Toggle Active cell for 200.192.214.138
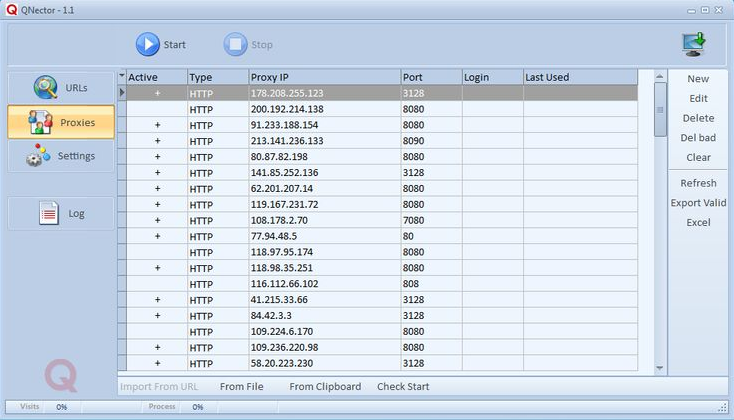Viewport: 734px width, 420px height. coord(157,109)
